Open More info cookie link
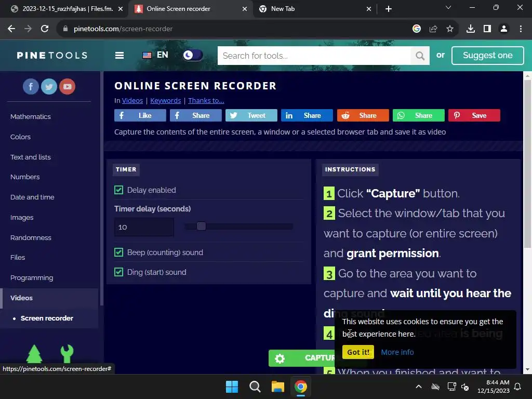The width and height of the screenshot is (532, 399). [x=397, y=352]
